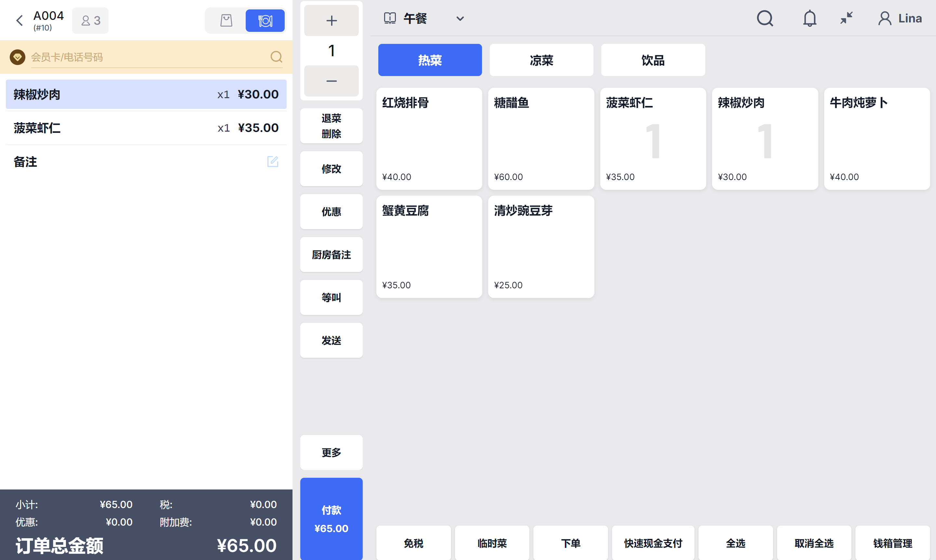Screen dimensions: 936x560
Task: Select the 饮品 category tab
Action: pyautogui.click(x=653, y=60)
